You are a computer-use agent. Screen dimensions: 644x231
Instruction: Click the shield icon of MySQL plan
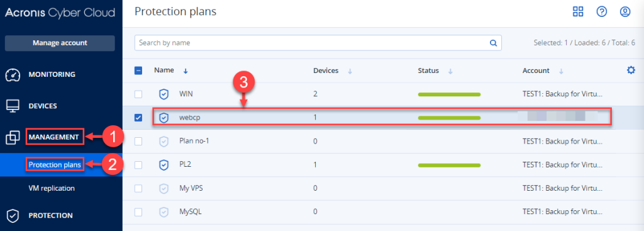click(x=164, y=213)
